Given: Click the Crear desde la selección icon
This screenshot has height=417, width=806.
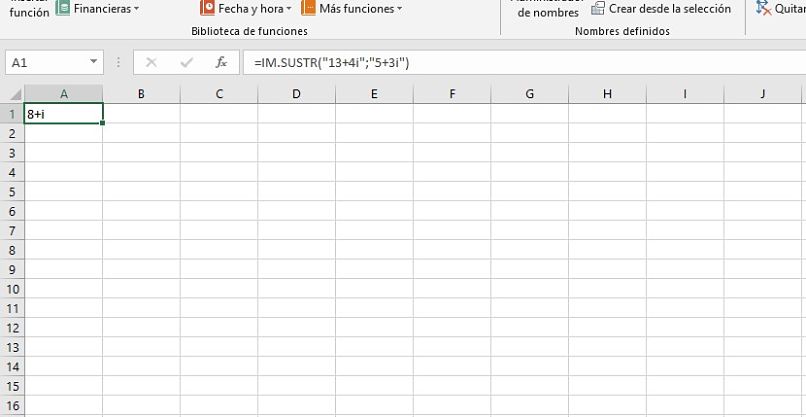Looking at the screenshot, I should [598, 9].
